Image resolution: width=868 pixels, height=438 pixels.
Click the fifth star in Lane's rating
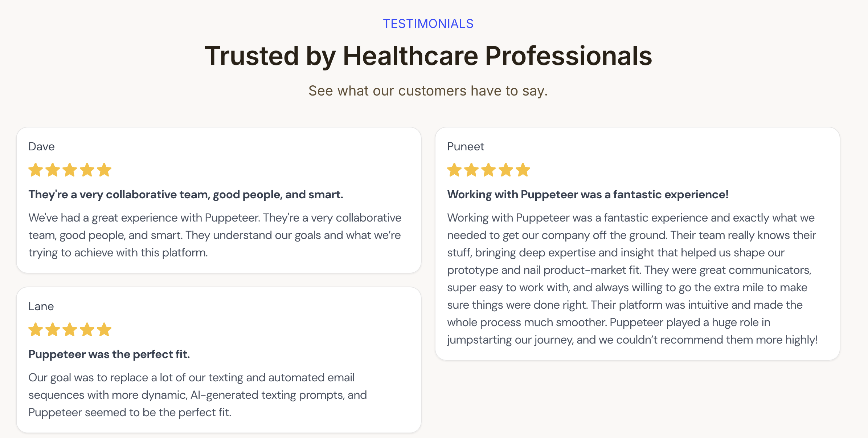[104, 330]
